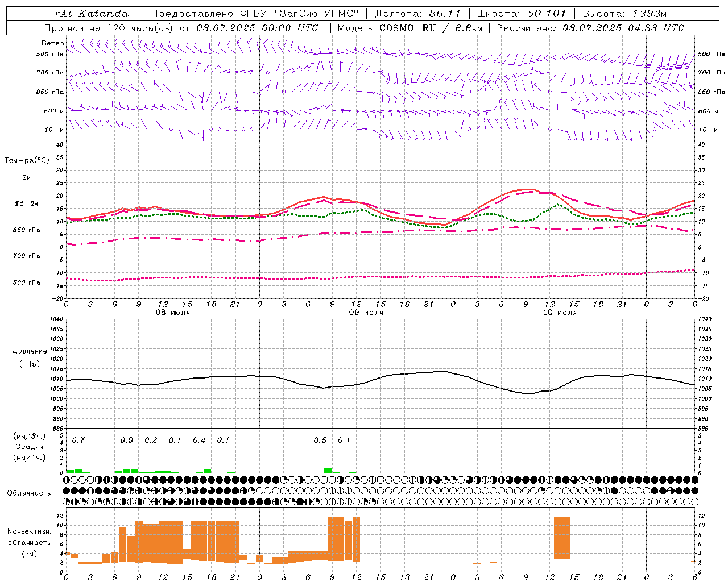Click the 09 июля date label
The height and width of the screenshot is (582, 728).
[366, 313]
